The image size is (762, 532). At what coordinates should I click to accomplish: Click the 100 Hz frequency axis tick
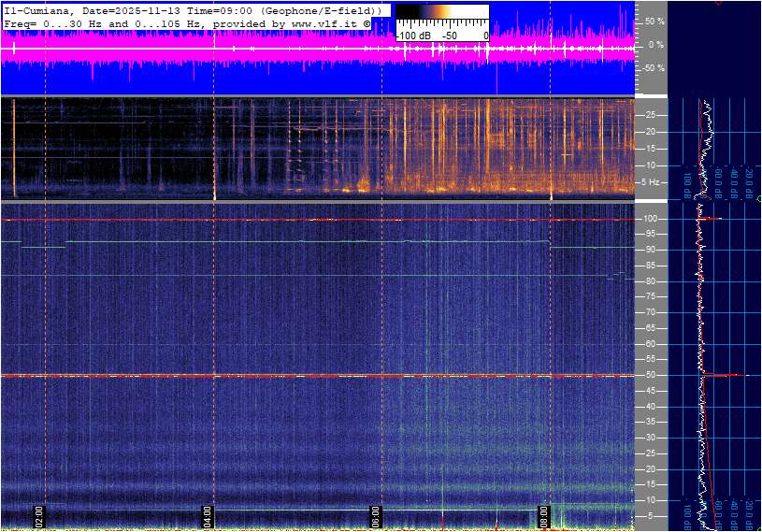pos(650,219)
